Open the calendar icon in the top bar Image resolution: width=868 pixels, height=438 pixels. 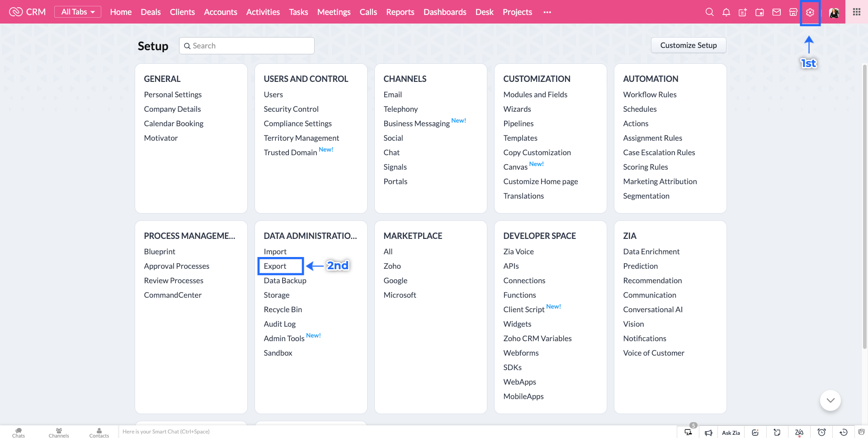(759, 12)
